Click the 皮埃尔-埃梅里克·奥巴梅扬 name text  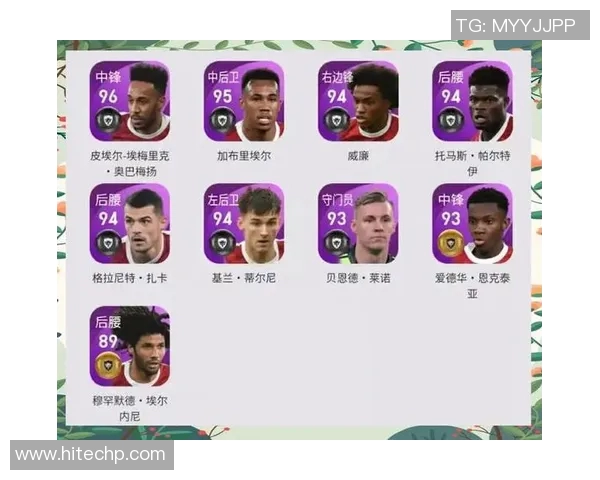tap(130, 163)
